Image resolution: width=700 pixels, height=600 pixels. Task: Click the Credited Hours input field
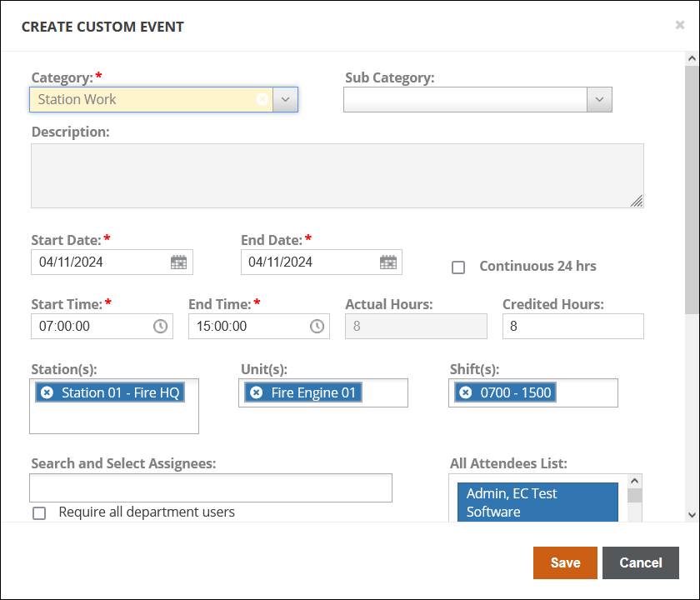[x=572, y=327]
